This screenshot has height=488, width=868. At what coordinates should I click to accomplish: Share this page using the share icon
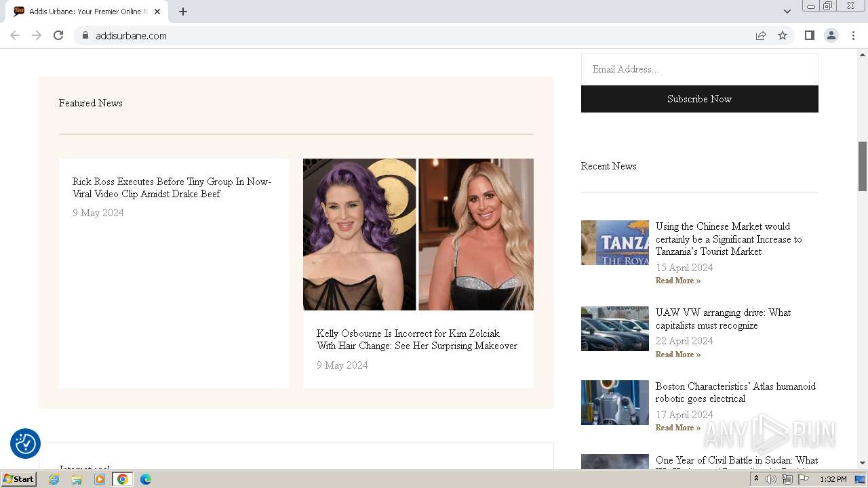pyautogui.click(x=761, y=35)
